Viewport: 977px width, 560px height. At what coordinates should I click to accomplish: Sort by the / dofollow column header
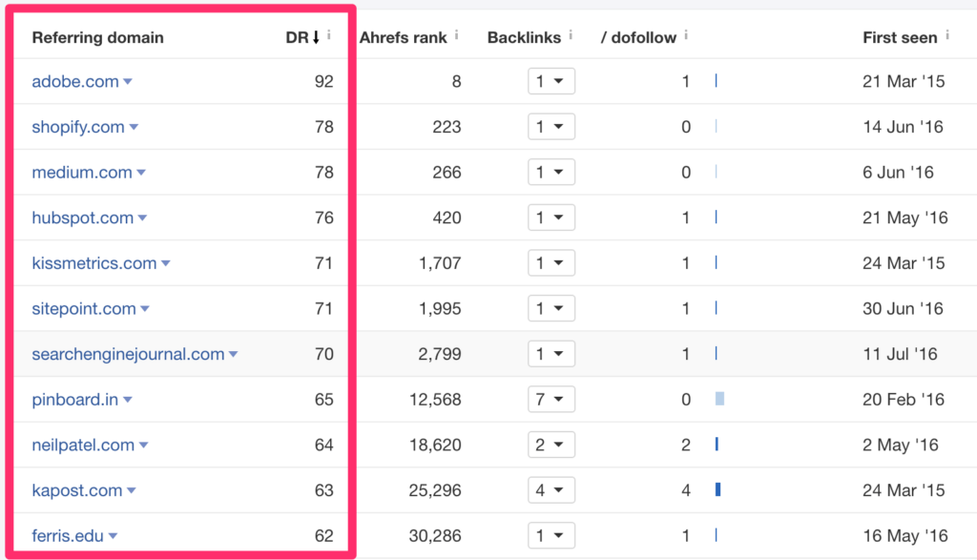click(638, 37)
